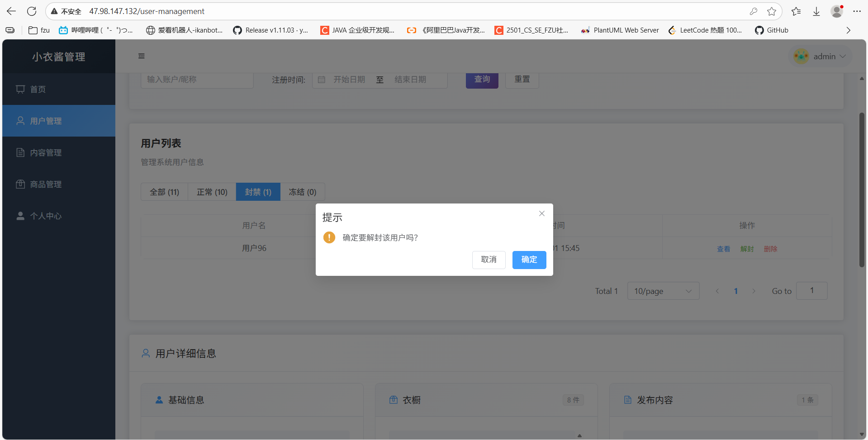This screenshot has width=868, height=440.
Task: Open 内容管理 in sidebar
Action: [59, 152]
